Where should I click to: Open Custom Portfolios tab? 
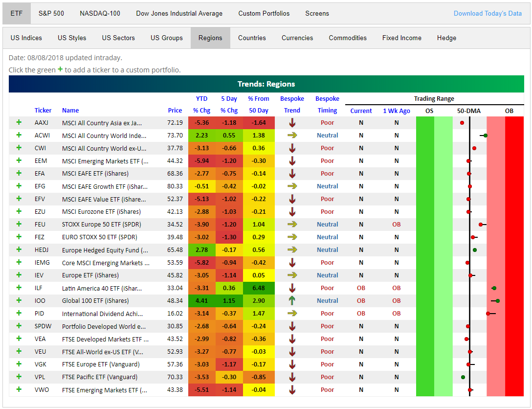pos(264,13)
